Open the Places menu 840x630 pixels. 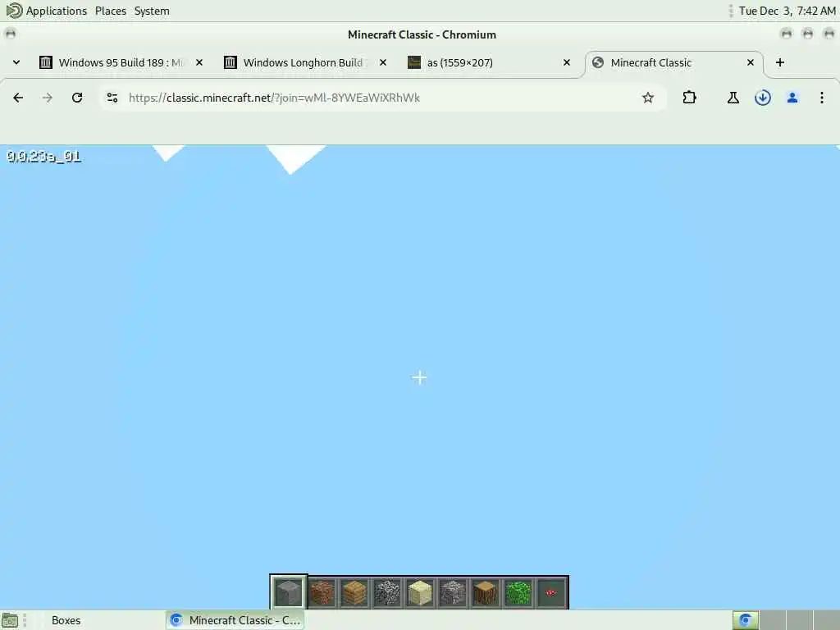111,11
